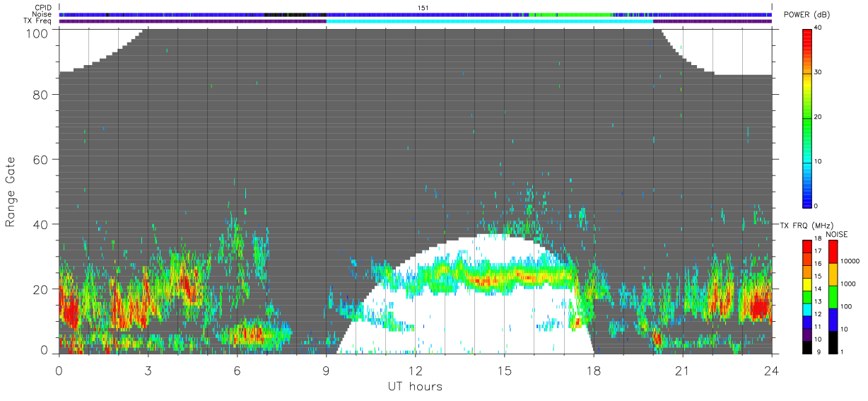
Task: Click the 21 tick label on the UT hours axis
Action: [682, 371]
